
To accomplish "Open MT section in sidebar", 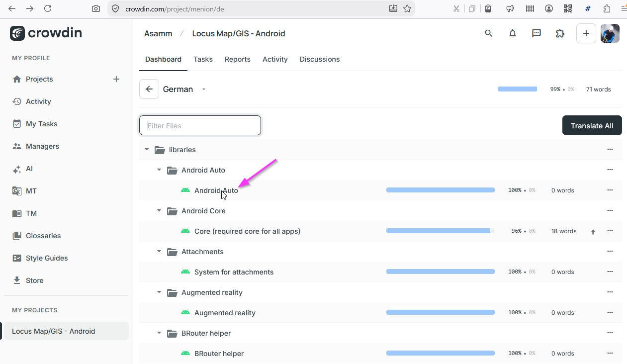I will coord(31,191).
